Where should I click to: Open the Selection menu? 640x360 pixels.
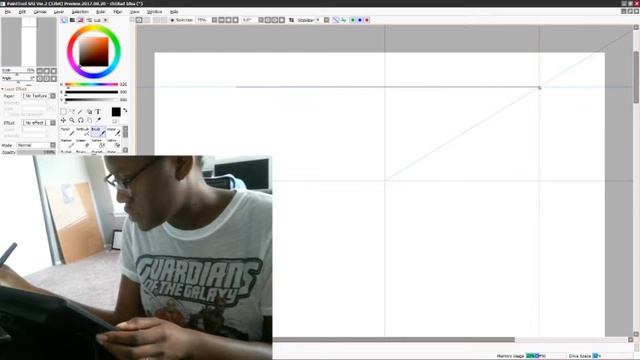click(80, 12)
